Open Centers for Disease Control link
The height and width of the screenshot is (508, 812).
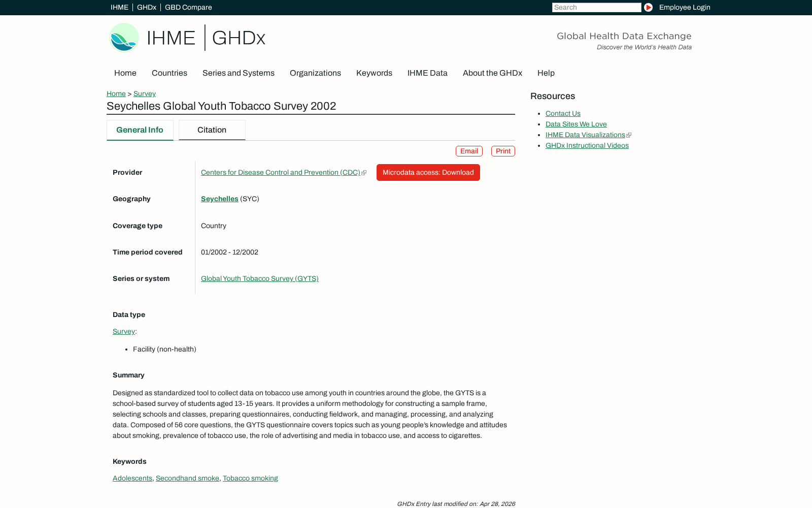(x=281, y=172)
